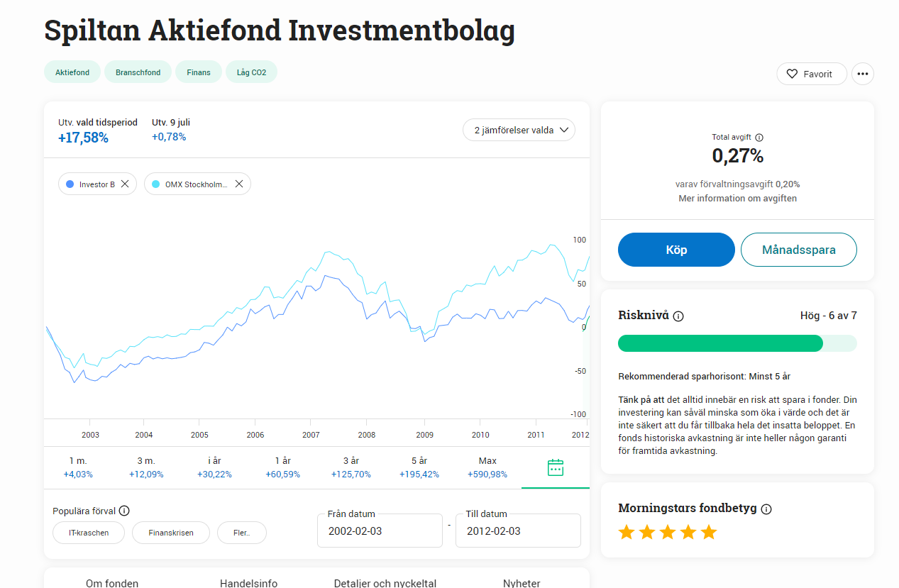Select the calendar custom date range tab

[x=556, y=467]
